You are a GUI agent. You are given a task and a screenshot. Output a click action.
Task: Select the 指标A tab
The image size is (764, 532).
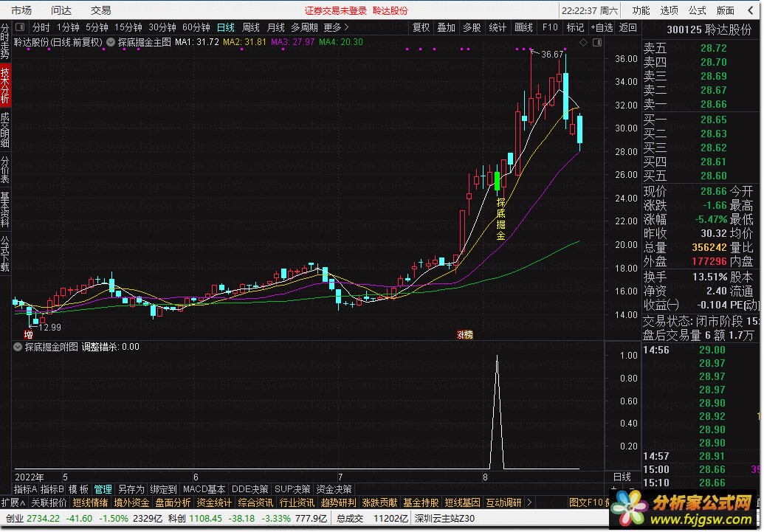tap(26, 489)
